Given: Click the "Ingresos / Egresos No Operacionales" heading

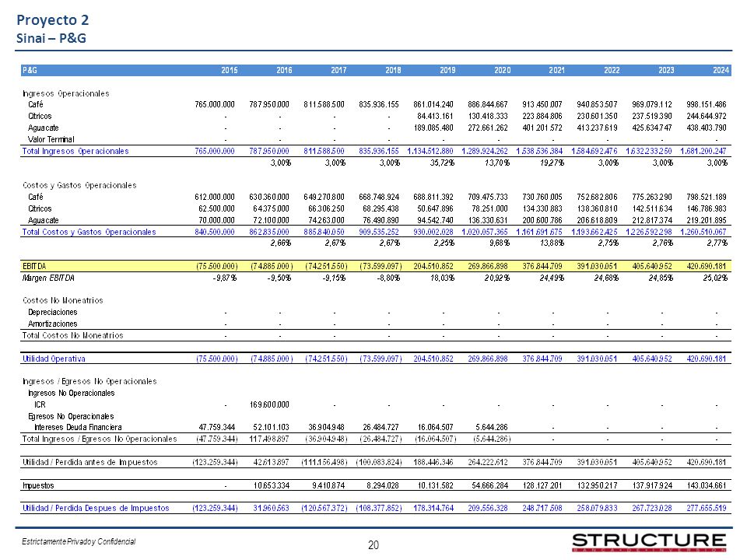Looking at the screenshot, I should point(89,381).
